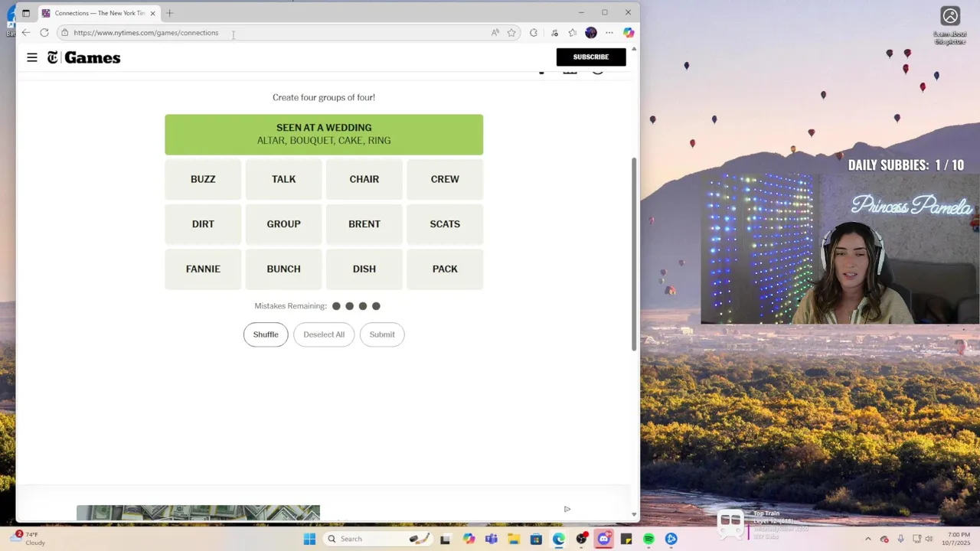The image size is (980, 551).
Task: Select the BRENT tile
Action: coord(364,224)
